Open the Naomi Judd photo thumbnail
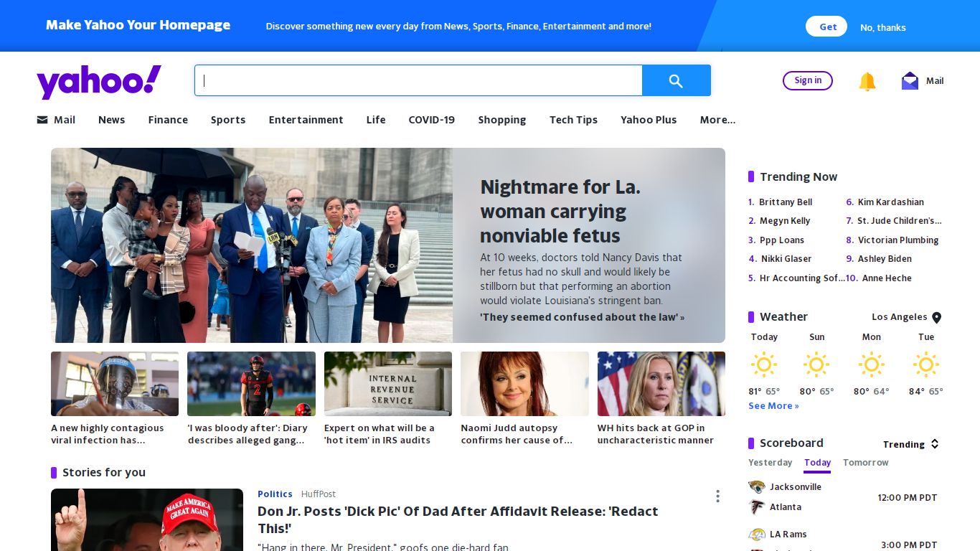The image size is (980, 551). click(x=524, y=384)
